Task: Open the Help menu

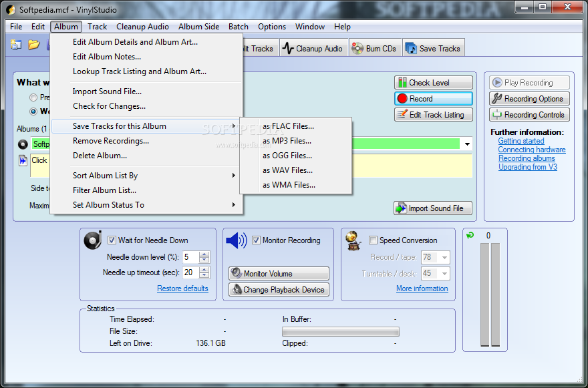Action: pos(342,27)
